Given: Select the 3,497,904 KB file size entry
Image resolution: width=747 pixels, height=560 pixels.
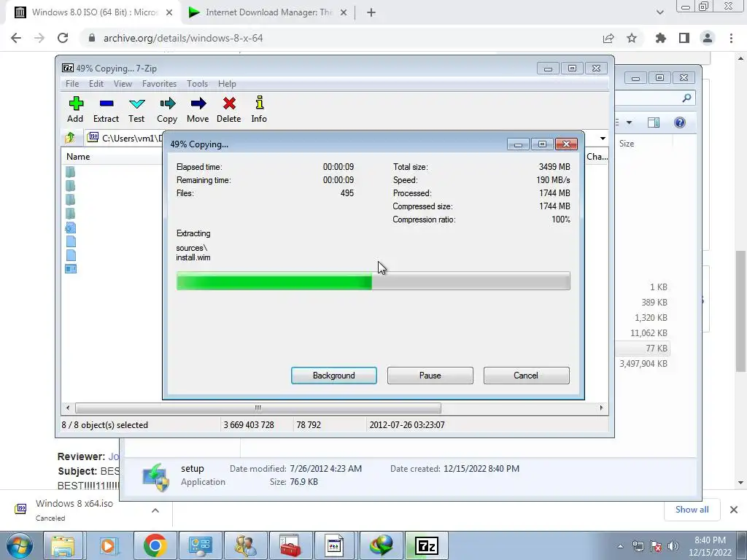Looking at the screenshot, I should 643,364.
